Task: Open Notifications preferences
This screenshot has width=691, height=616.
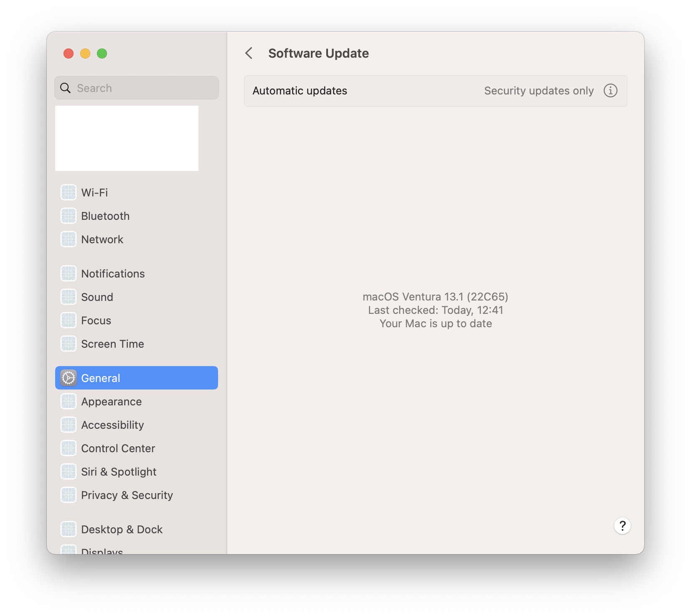Action: point(137,273)
